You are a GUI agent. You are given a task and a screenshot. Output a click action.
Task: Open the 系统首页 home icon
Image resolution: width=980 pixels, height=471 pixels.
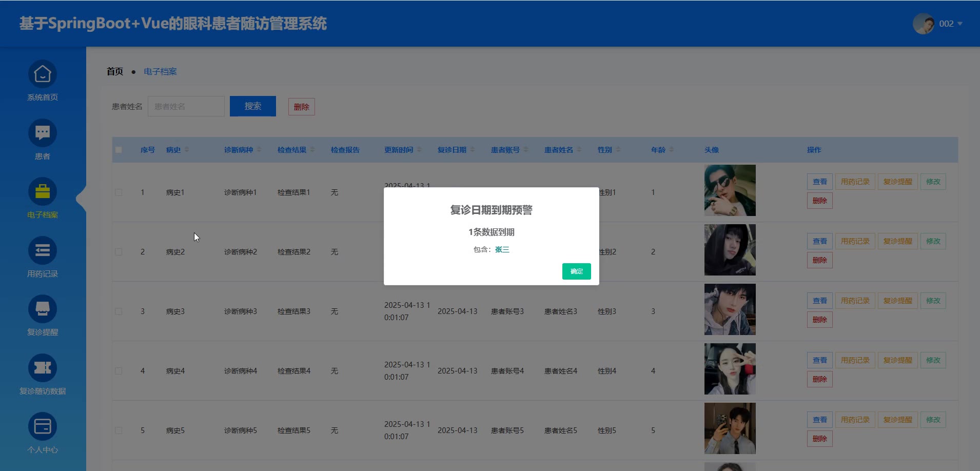[43, 74]
